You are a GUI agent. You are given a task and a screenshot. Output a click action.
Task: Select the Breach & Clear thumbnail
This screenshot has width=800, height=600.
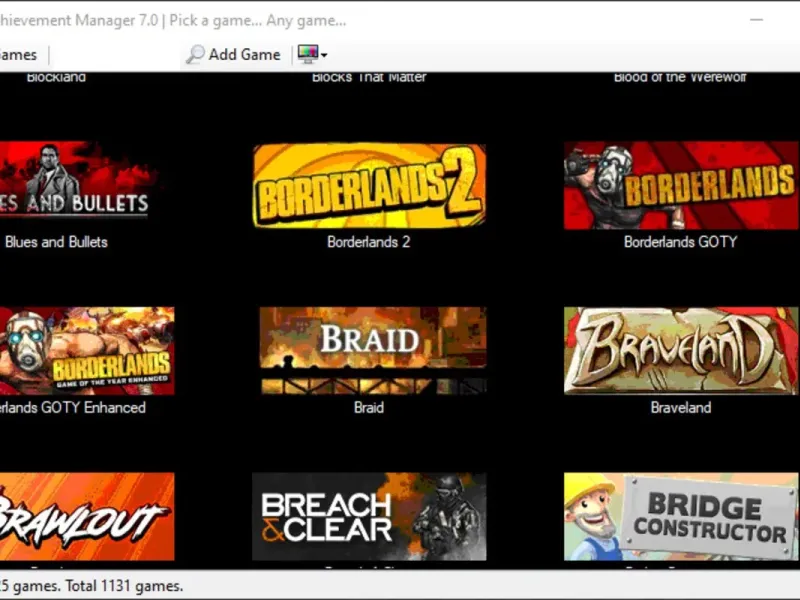[369, 516]
